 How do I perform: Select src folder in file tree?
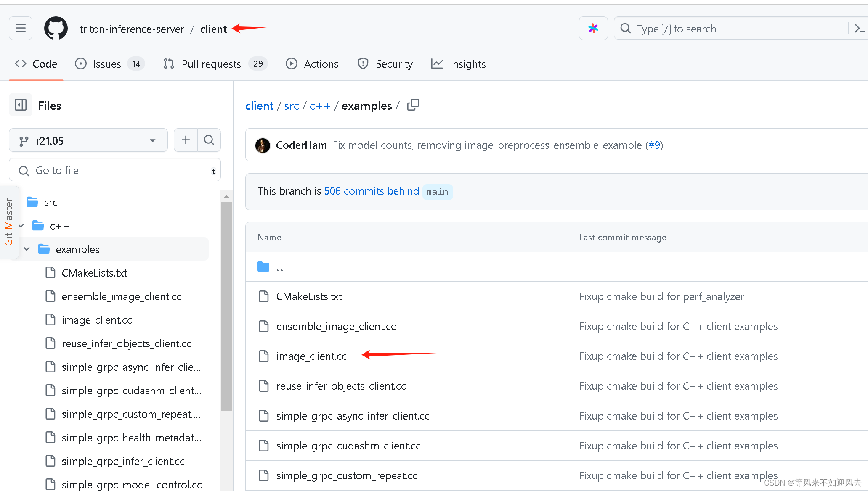(51, 202)
